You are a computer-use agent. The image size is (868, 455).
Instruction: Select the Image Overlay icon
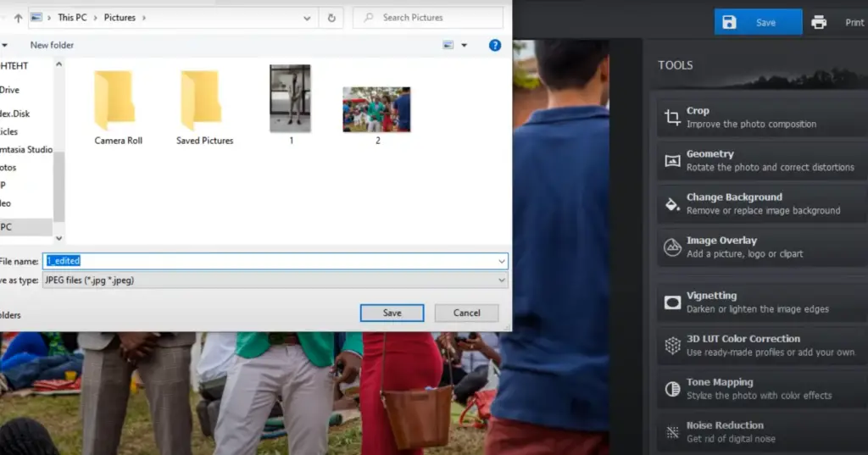672,247
